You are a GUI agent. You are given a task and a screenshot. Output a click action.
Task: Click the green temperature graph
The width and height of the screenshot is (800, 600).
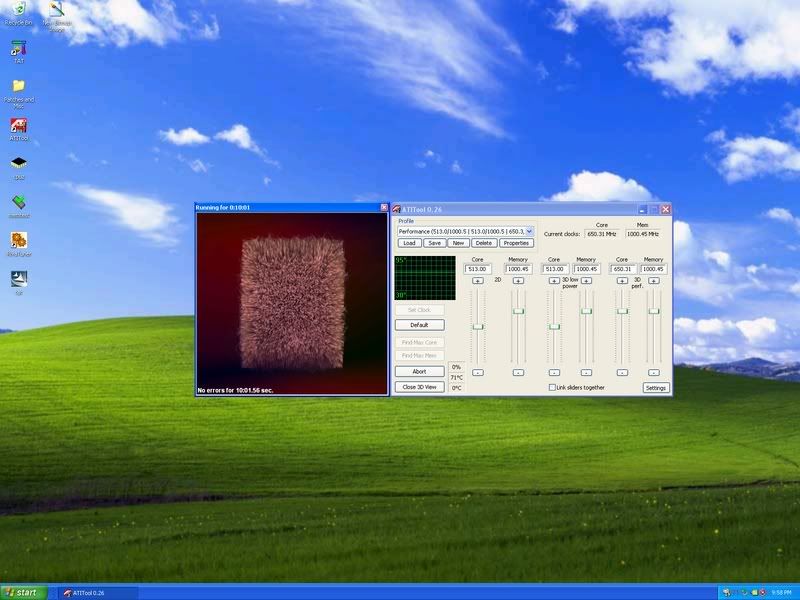pyautogui.click(x=425, y=278)
